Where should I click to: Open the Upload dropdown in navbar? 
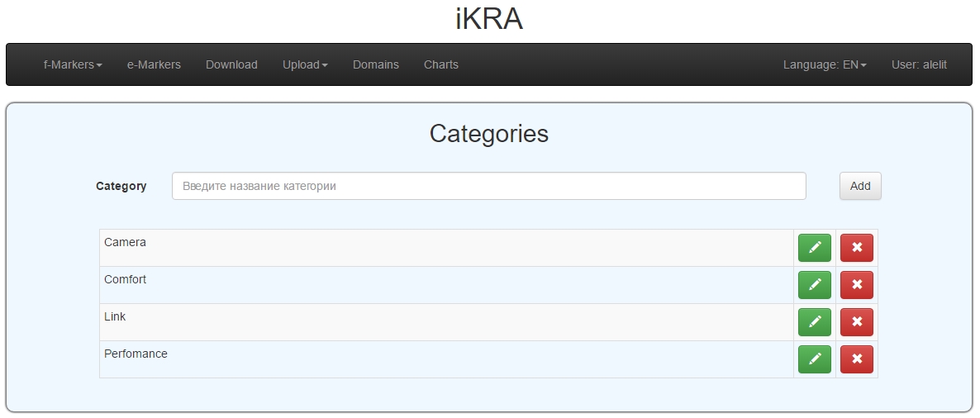[305, 64]
